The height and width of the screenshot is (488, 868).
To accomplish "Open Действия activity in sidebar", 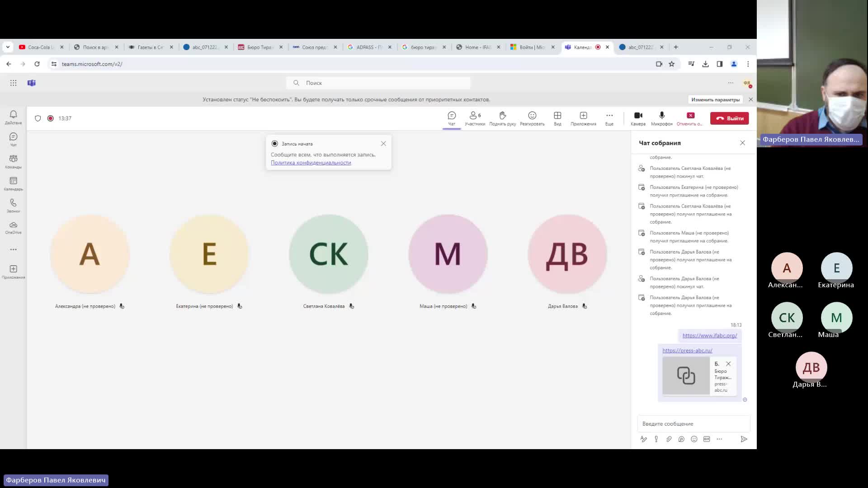I will point(13,117).
